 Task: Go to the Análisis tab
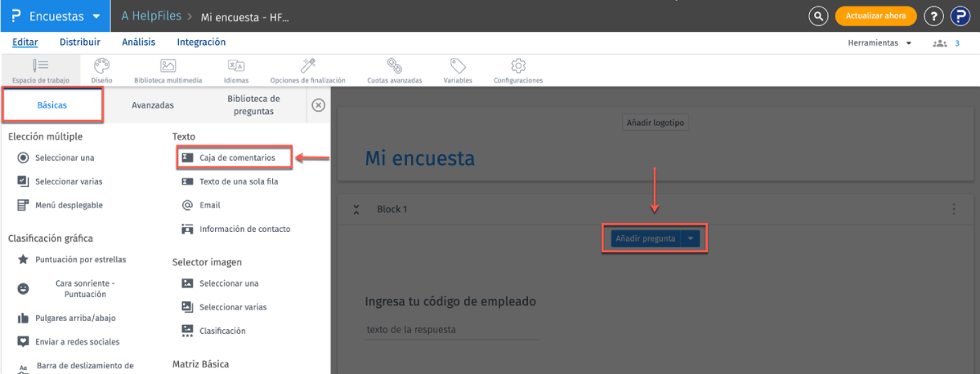pos(139,42)
